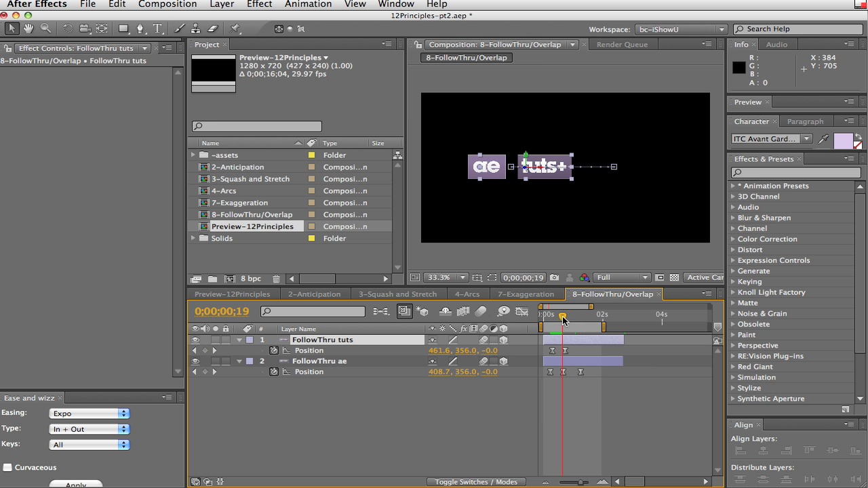Select the Pen tool
The image size is (868, 488).
[140, 28]
